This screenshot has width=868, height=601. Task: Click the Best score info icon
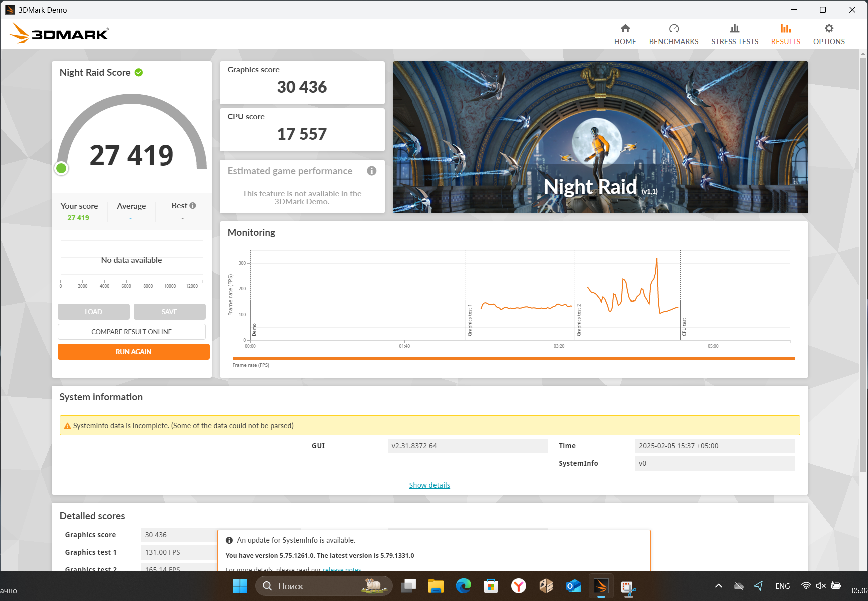click(193, 205)
